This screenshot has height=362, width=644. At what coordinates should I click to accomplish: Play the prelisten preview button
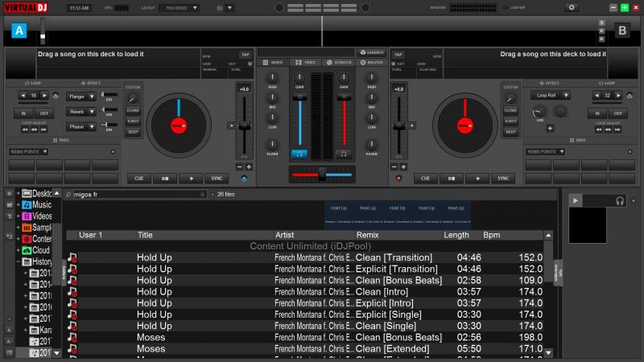click(575, 200)
